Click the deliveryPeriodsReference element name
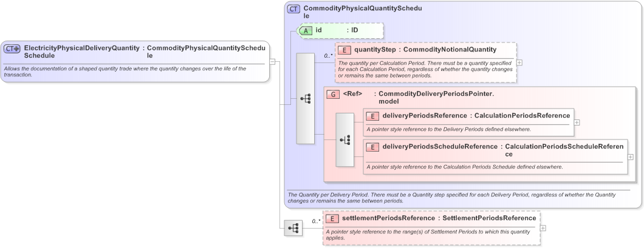 coord(425,116)
